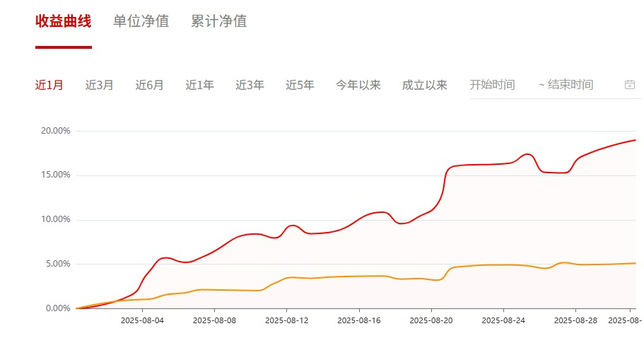Choose the 近6月 period filter
This screenshot has width=644, height=343.
(x=149, y=85)
